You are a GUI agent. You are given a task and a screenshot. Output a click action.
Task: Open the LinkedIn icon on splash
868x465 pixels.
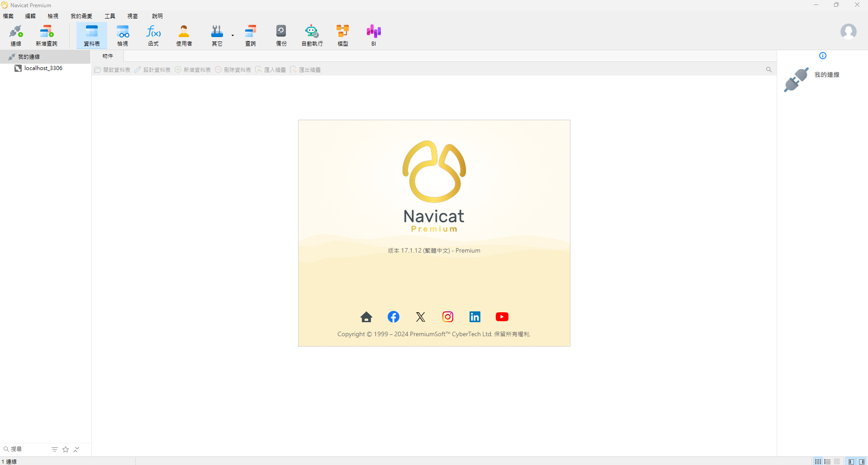475,317
